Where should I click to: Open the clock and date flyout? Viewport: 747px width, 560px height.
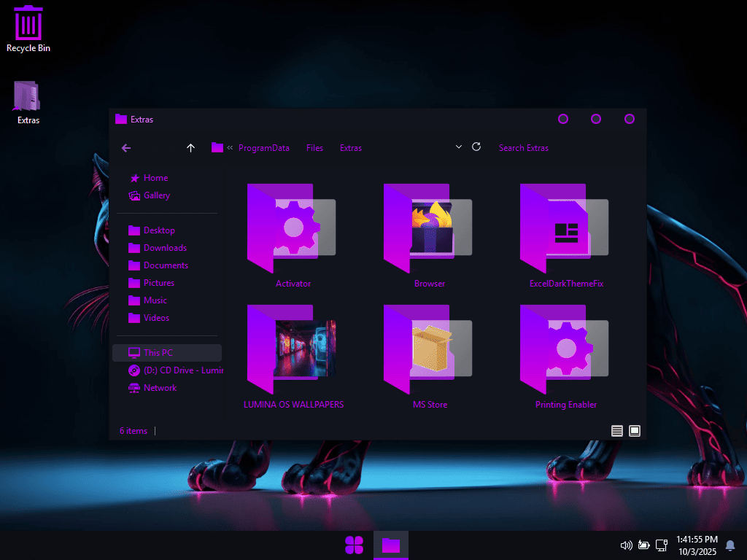697,545
